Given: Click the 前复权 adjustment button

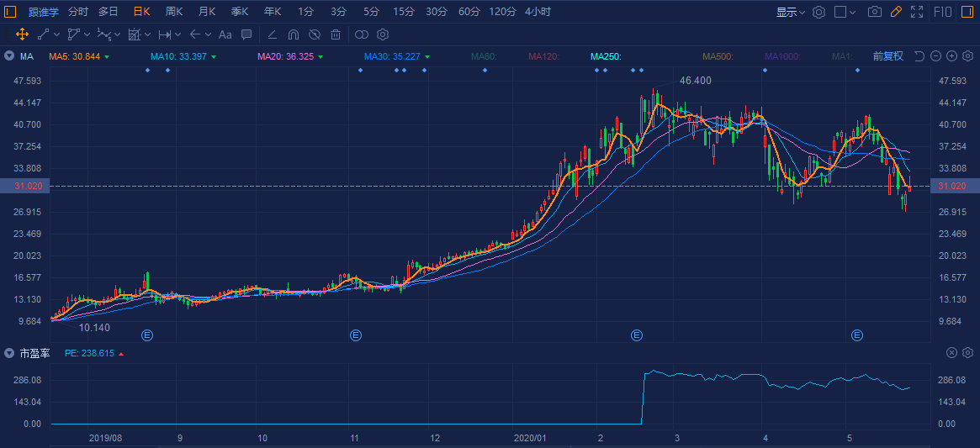Looking at the screenshot, I should (x=887, y=56).
